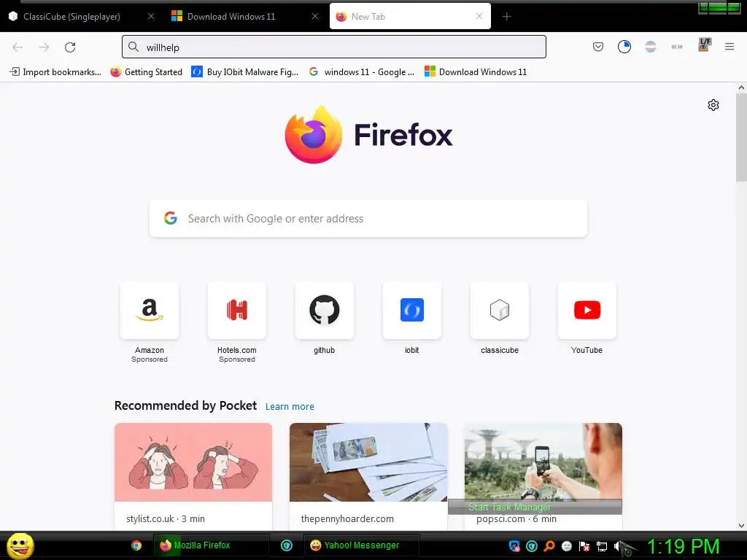
Task: Click the Recommended by Pocket heading
Action: [x=185, y=405]
